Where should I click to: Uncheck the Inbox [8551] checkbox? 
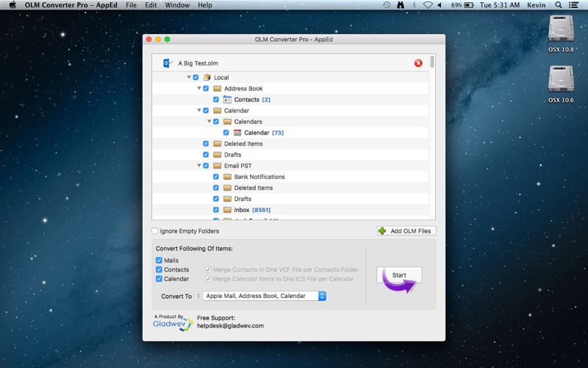click(216, 210)
